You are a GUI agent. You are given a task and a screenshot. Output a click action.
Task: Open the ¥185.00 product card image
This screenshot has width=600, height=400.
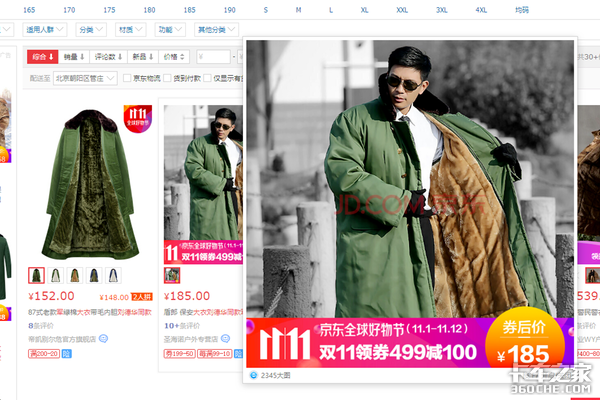[x=203, y=184]
